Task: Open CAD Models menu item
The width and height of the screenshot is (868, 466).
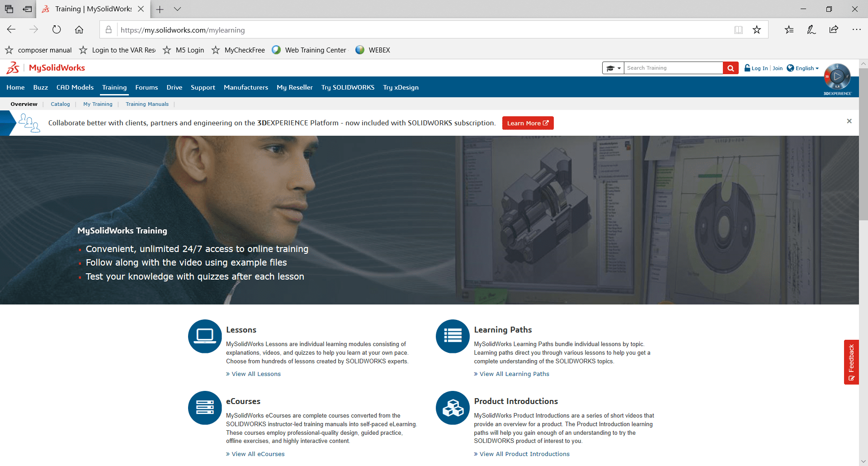Action: (75, 87)
